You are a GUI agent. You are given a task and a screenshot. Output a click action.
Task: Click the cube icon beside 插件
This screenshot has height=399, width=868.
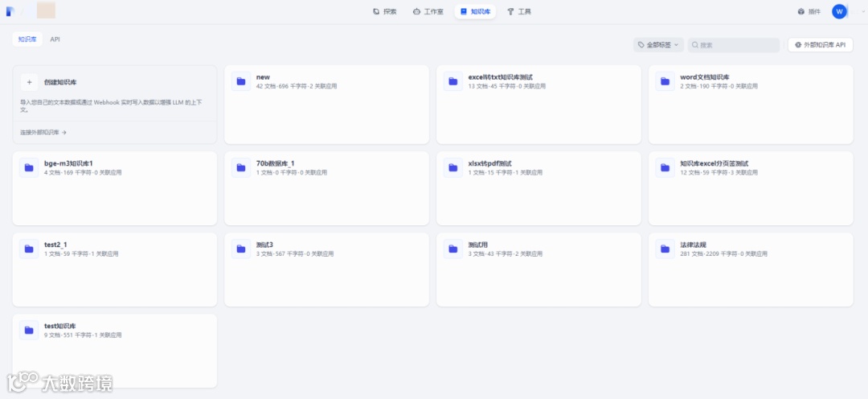800,11
